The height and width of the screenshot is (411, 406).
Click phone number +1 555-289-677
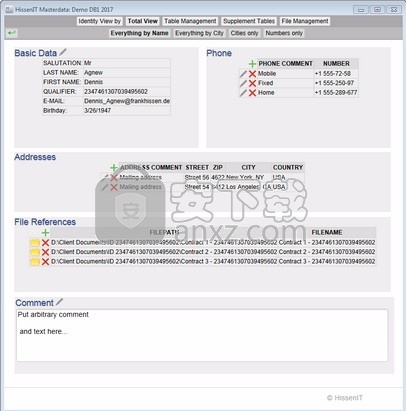336,93
